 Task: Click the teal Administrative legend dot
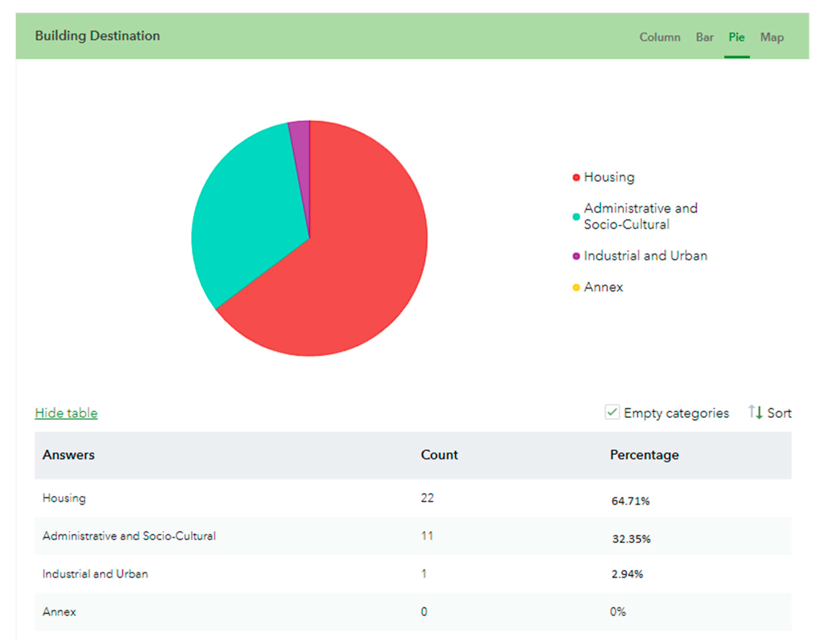point(576,217)
